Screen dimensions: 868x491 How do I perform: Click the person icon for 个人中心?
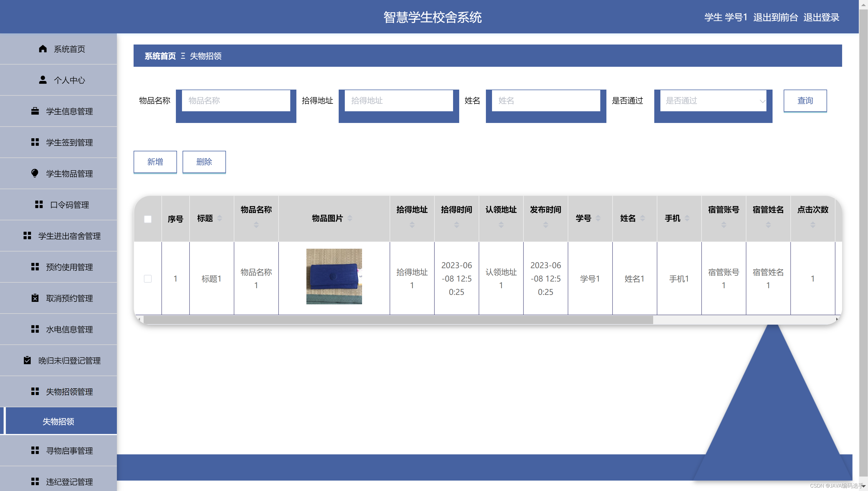(x=43, y=80)
